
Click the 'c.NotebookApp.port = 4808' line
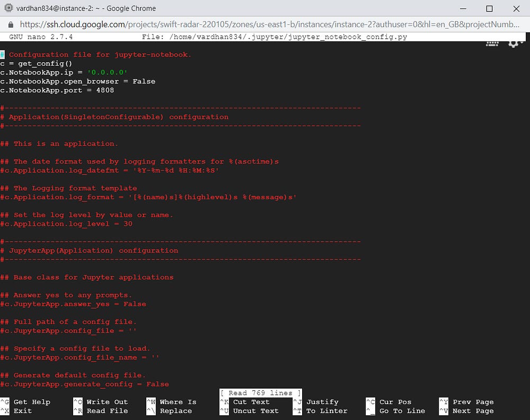pos(57,90)
